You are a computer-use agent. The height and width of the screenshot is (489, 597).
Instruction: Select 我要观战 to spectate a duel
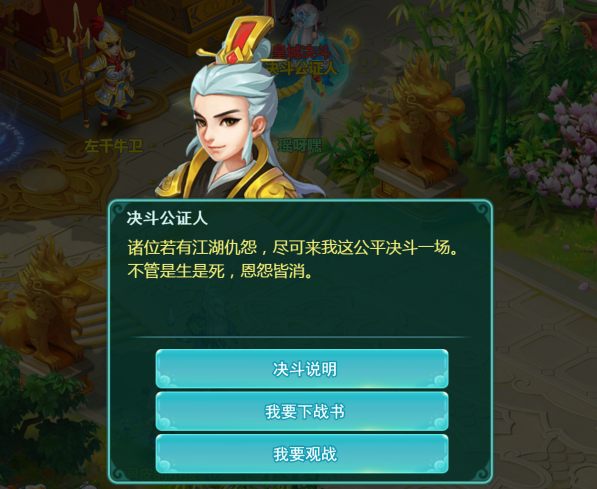point(302,454)
